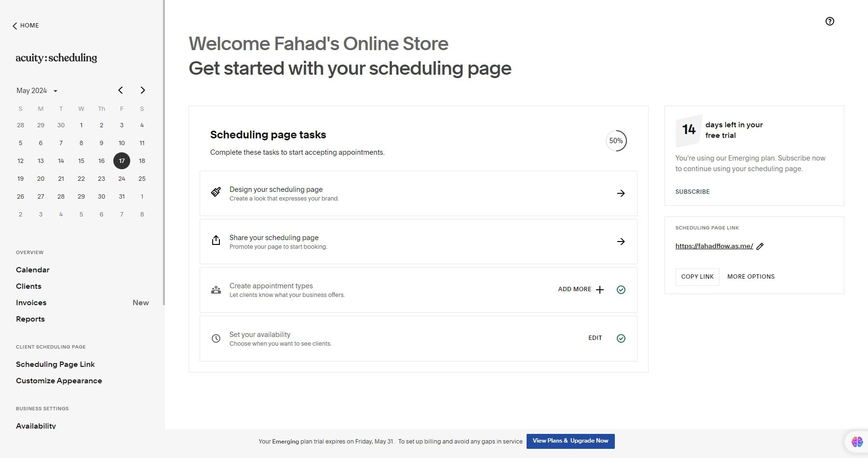
Task: Open the Invoices section in the sidebar
Action: point(31,303)
